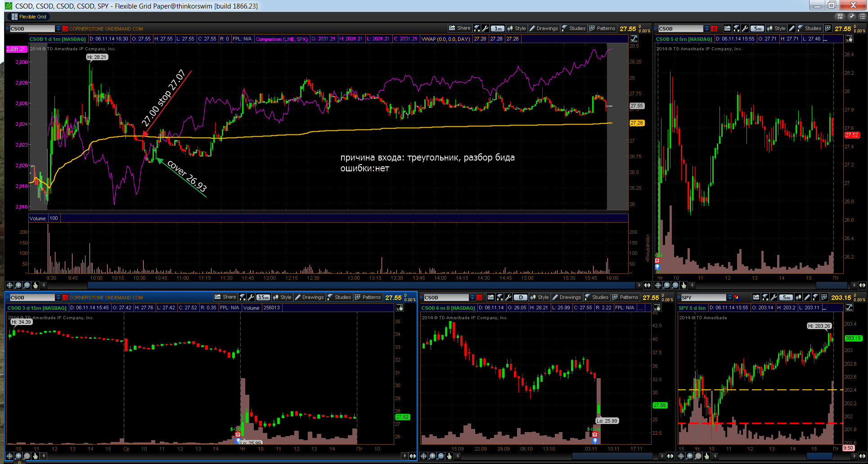The height and width of the screenshot is (464, 868).
Task: Open the 5m timeframe selector on CSOD chart
Action: [758, 28]
